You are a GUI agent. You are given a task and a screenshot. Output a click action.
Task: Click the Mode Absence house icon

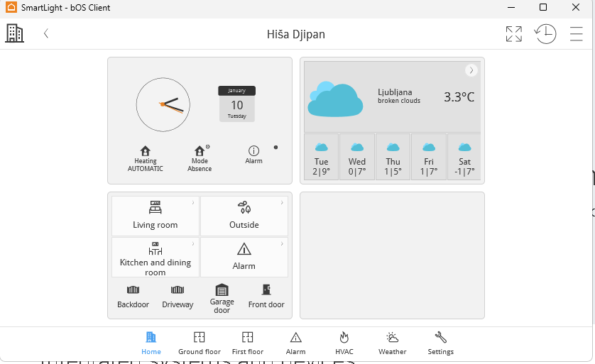click(200, 151)
